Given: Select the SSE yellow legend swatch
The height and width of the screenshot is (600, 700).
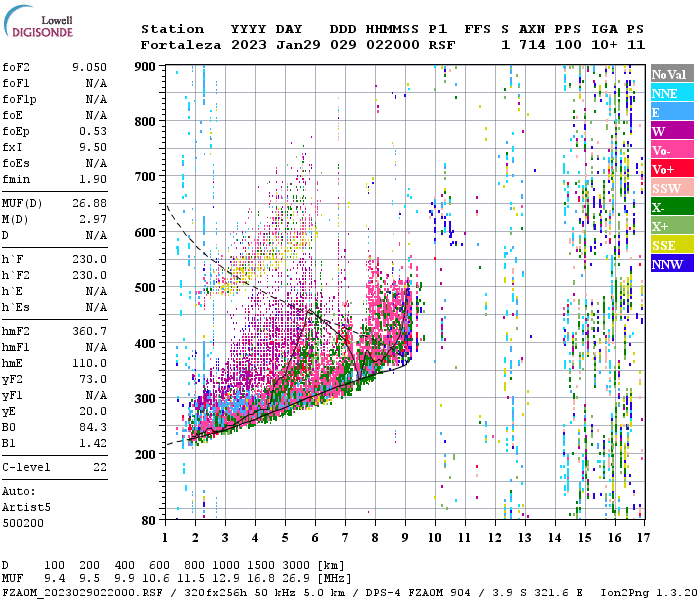Looking at the screenshot, I should [672, 245].
